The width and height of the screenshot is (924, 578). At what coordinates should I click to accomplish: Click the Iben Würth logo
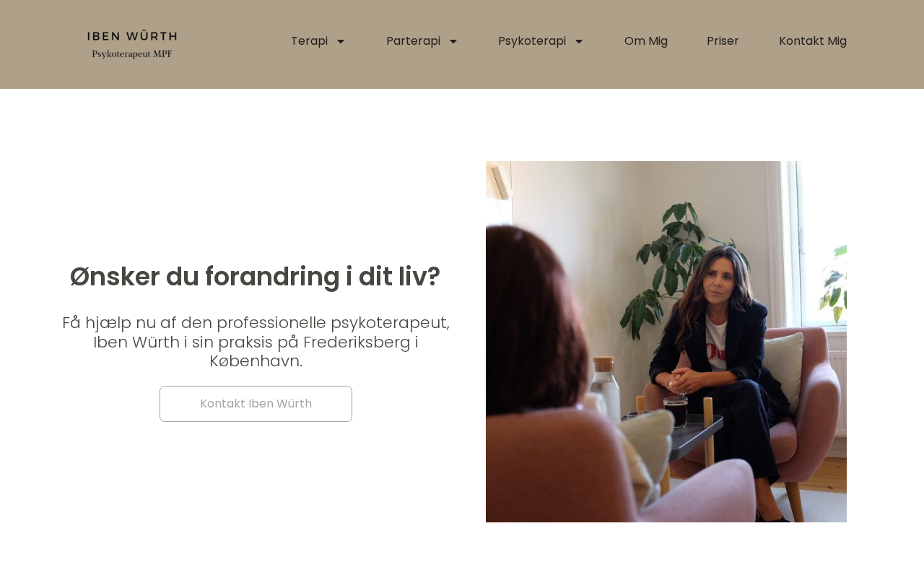tap(132, 44)
